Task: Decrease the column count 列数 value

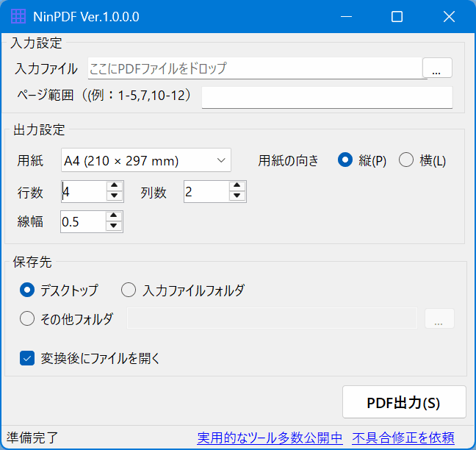Action: point(237,196)
